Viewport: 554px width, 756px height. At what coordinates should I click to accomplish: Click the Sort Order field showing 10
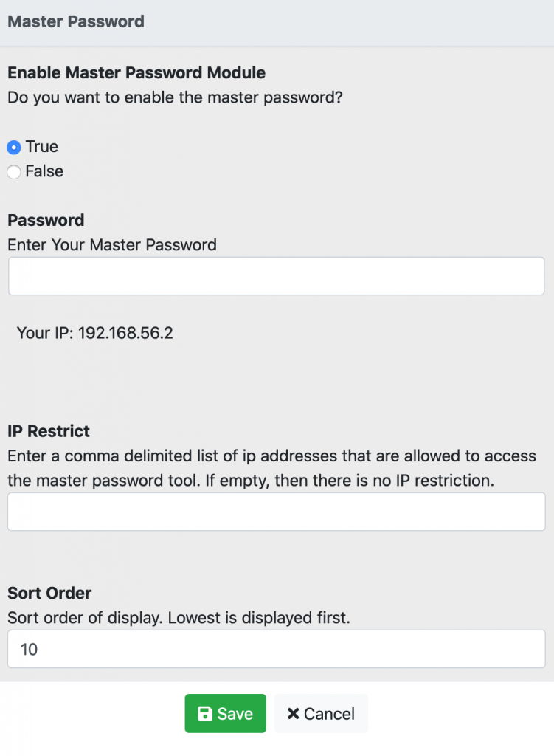click(x=277, y=649)
